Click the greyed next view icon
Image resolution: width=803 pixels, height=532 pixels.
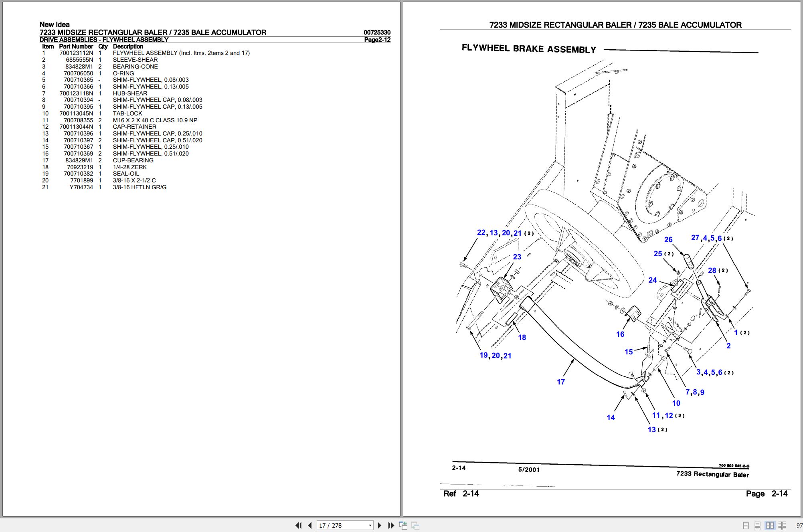coord(415,525)
